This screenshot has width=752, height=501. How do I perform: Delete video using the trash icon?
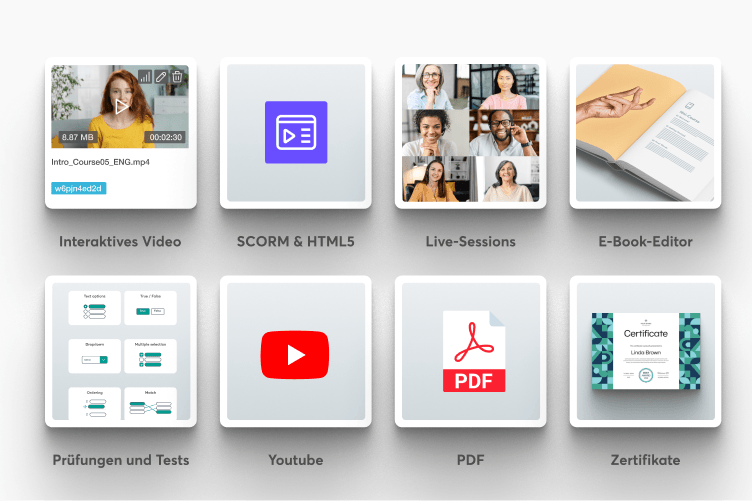point(177,77)
